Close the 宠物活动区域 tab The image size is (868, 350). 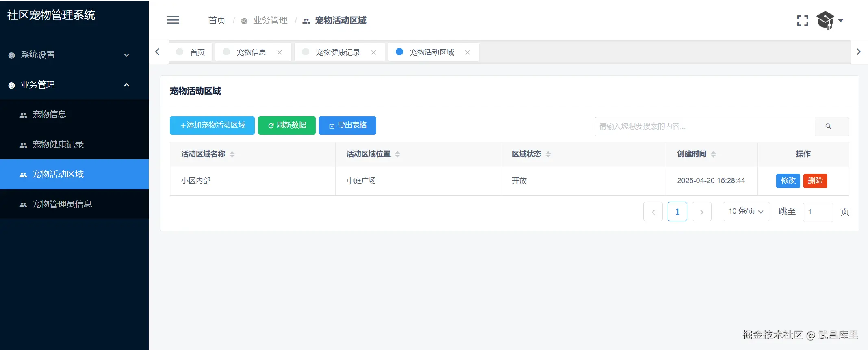(x=467, y=52)
